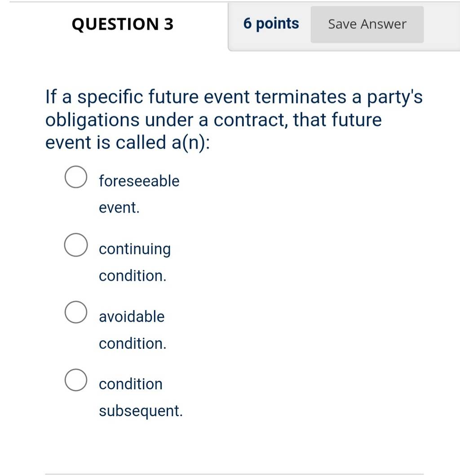
Task: Click 'condition.' text below continuing
Action: [x=133, y=276]
